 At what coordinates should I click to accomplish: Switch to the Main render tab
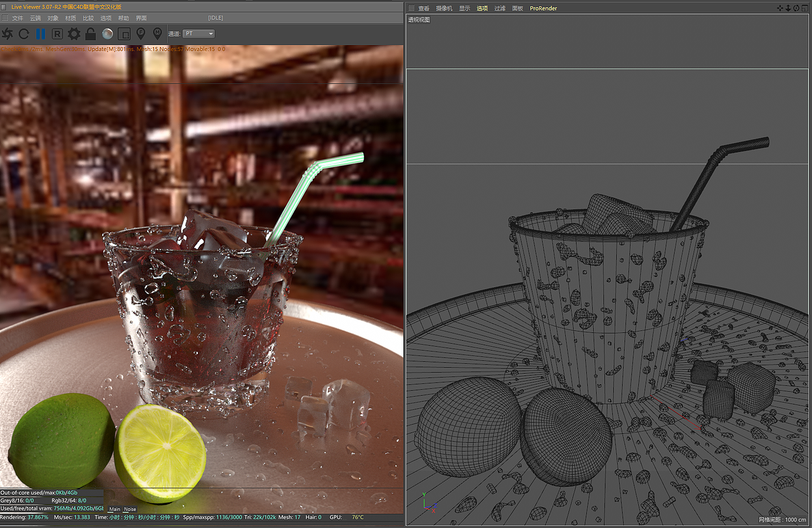click(x=115, y=509)
